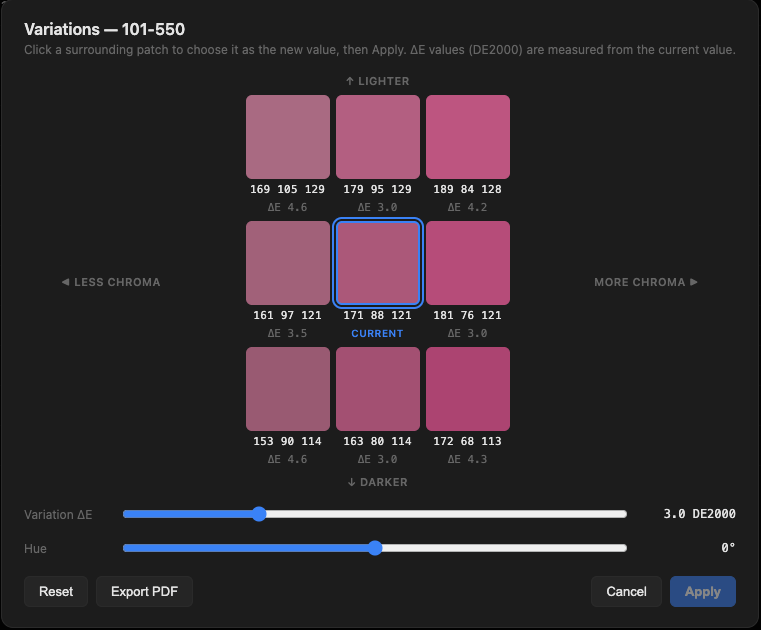Click the DARKER label

pos(378,482)
